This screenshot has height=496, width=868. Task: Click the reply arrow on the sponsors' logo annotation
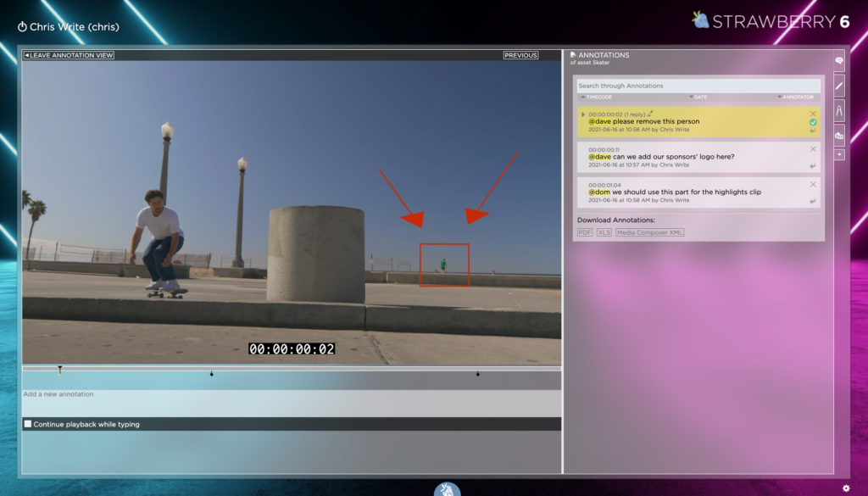pyautogui.click(x=813, y=164)
